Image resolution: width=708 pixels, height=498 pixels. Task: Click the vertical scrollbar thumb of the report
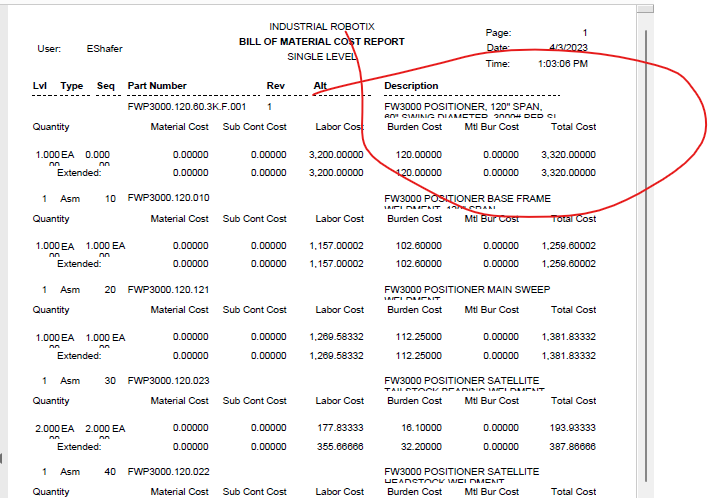(646, 256)
